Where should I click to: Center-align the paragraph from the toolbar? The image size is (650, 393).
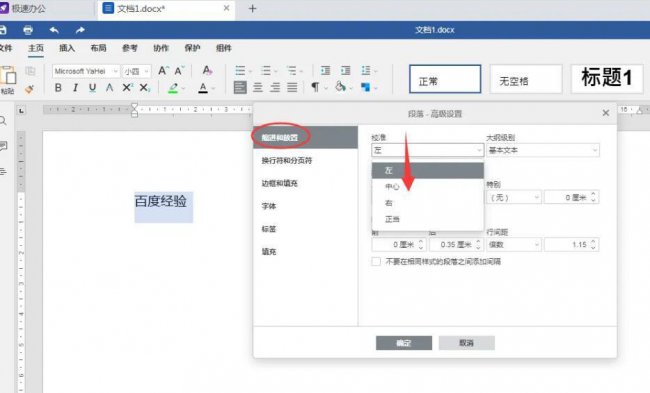coord(258,87)
